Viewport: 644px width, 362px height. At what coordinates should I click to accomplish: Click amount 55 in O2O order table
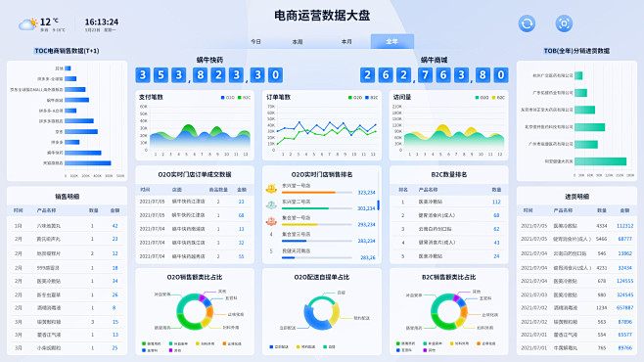(241, 256)
